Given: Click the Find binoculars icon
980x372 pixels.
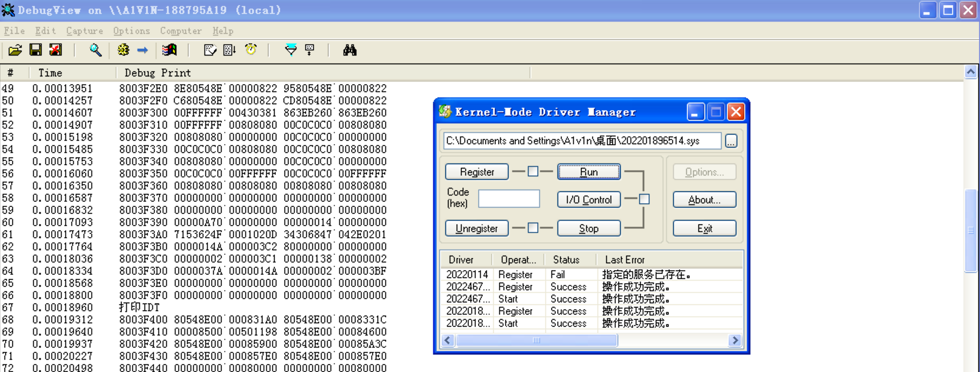Looking at the screenshot, I should (x=350, y=50).
